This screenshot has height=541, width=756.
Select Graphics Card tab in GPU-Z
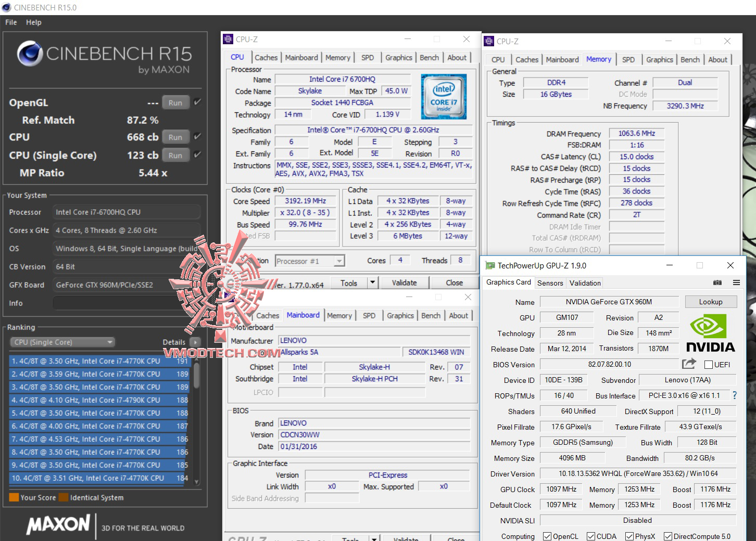coord(509,282)
